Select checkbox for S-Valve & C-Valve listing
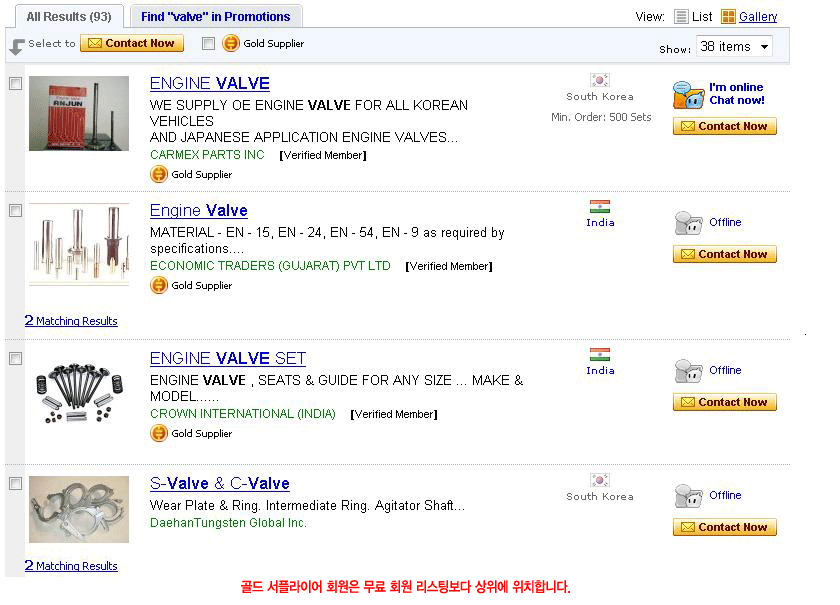The width and height of the screenshot is (840, 605). click(x=16, y=483)
